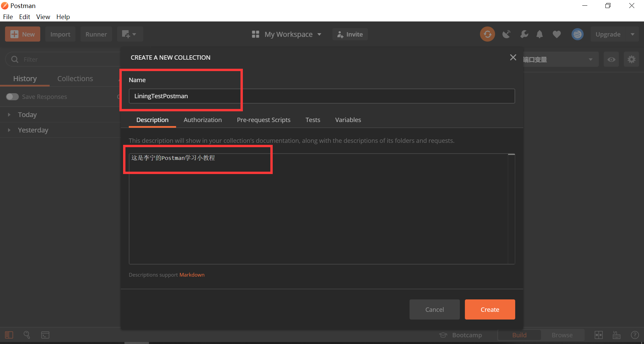Open the My Workspace dropdown
The height and width of the screenshot is (344, 644).
click(287, 34)
